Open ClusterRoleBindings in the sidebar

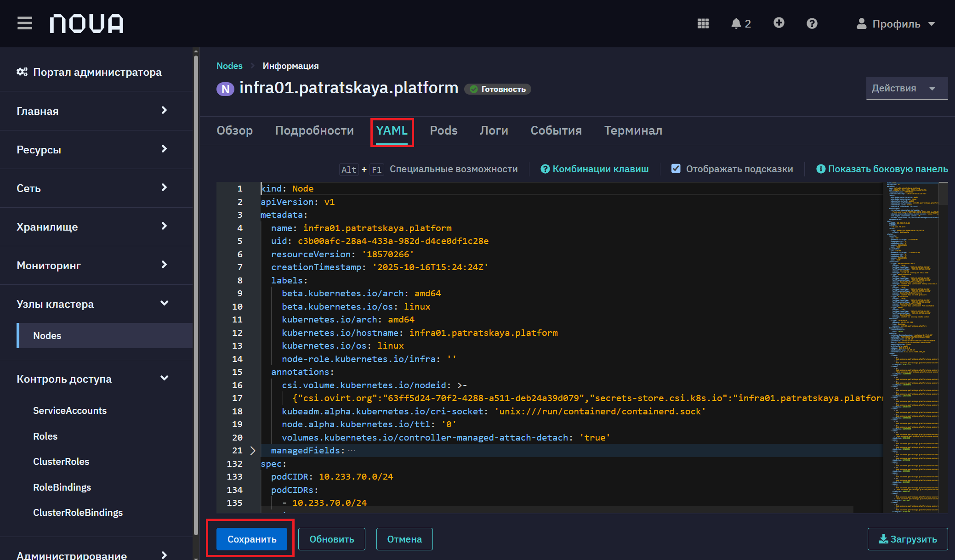click(78, 513)
